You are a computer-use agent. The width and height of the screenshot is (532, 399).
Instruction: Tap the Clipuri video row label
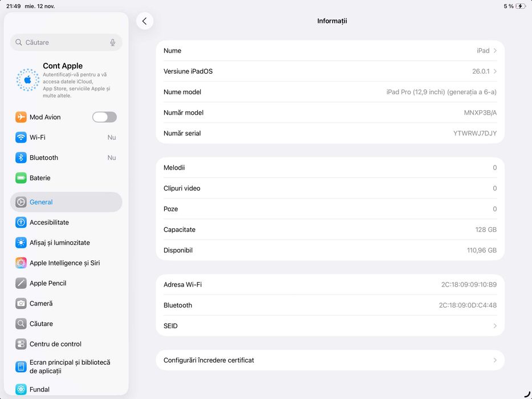182,188
